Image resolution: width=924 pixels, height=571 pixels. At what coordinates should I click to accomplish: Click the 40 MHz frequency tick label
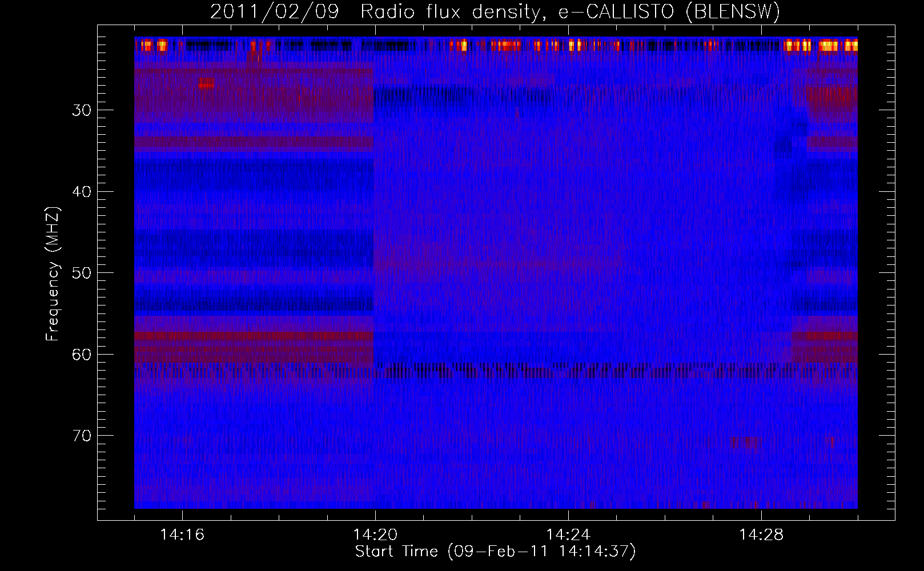tap(82, 192)
